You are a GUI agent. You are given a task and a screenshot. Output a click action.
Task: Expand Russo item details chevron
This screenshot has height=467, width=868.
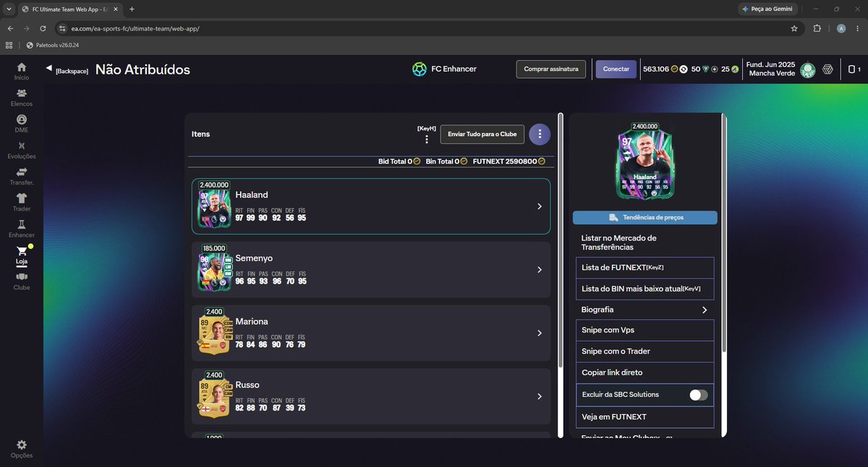tap(539, 397)
